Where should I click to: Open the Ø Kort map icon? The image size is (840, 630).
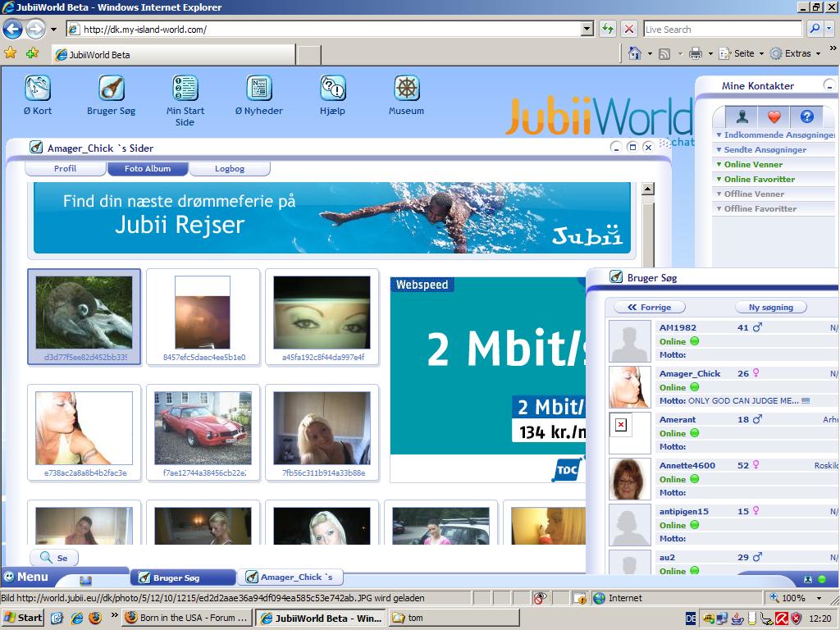(x=38, y=88)
